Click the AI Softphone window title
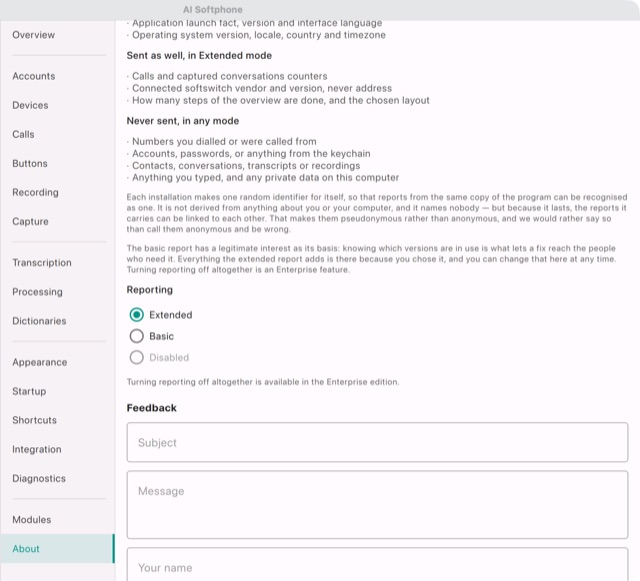Viewport: 640px width, 581px height. click(x=213, y=9)
